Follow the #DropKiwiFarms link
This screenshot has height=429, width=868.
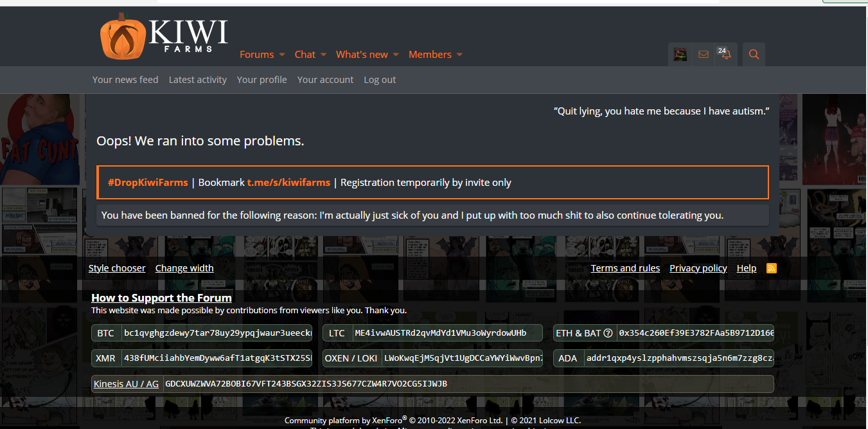[x=148, y=183]
